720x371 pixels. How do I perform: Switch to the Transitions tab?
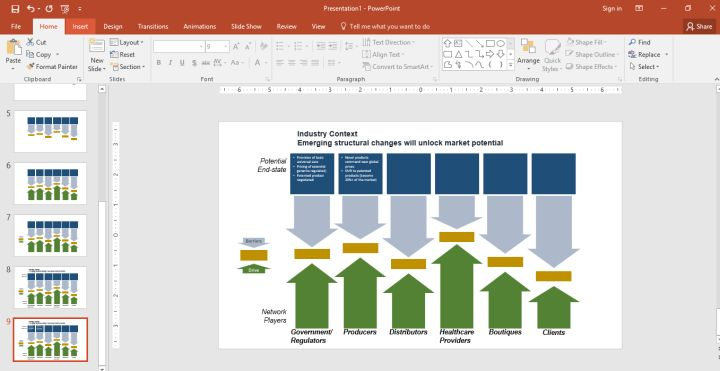click(153, 27)
